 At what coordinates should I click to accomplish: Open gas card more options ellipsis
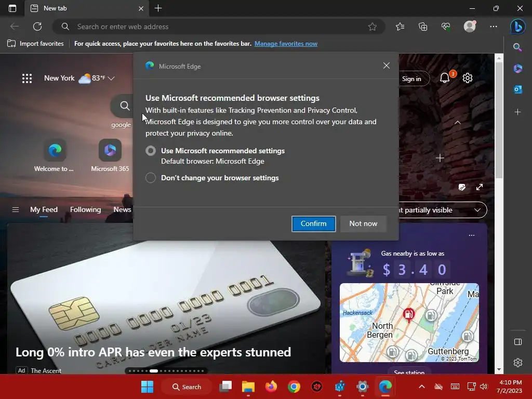pos(472,235)
